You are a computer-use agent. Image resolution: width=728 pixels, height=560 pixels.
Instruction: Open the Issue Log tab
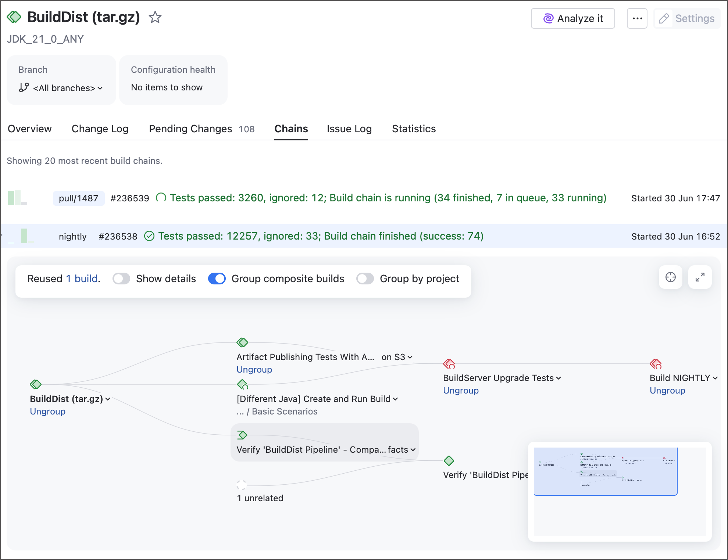pos(349,129)
